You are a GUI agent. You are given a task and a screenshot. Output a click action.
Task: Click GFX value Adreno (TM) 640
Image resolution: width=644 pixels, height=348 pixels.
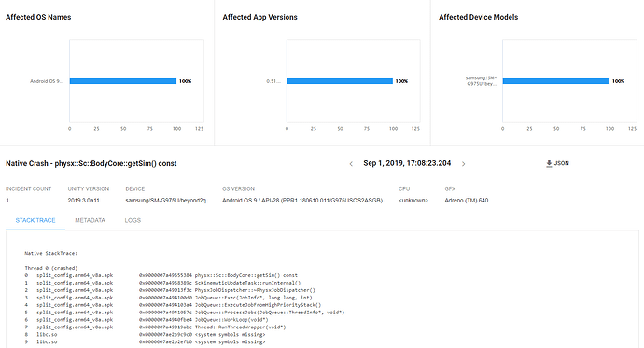coord(466,201)
